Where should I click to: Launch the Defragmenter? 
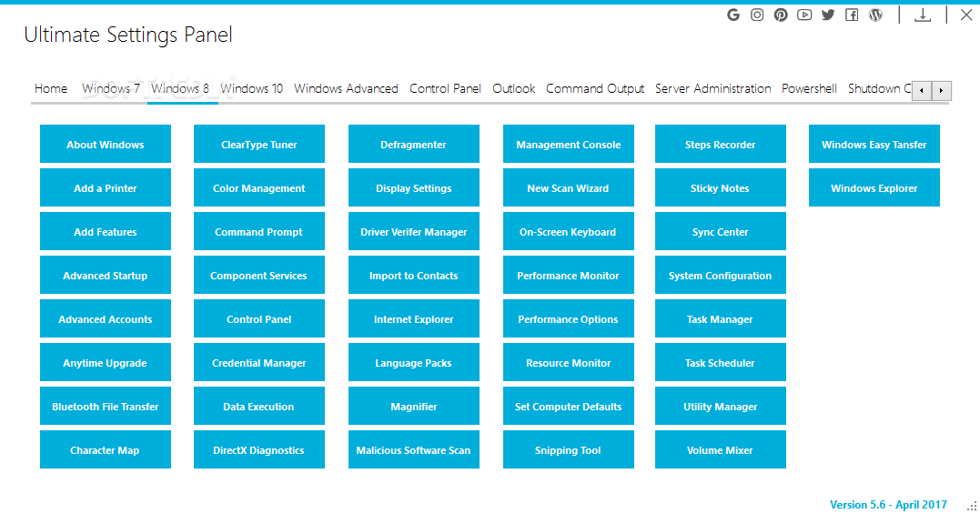coord(414,145)
